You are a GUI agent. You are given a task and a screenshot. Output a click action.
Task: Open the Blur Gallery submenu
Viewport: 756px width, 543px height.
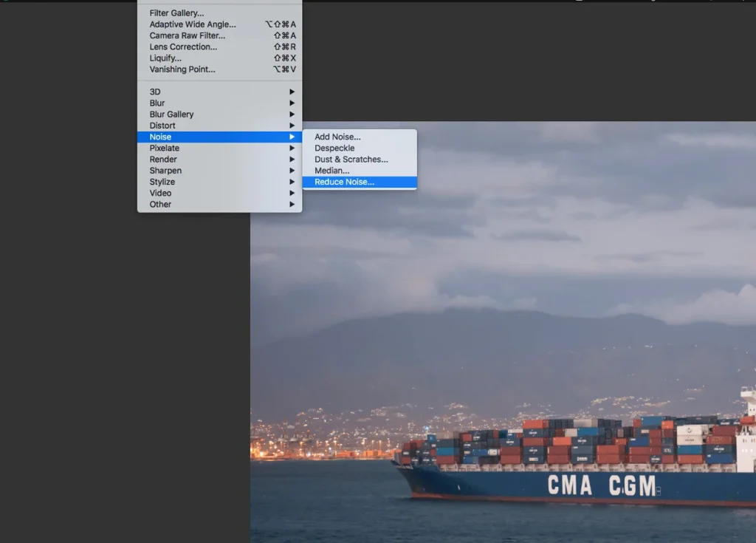point(219,115)
